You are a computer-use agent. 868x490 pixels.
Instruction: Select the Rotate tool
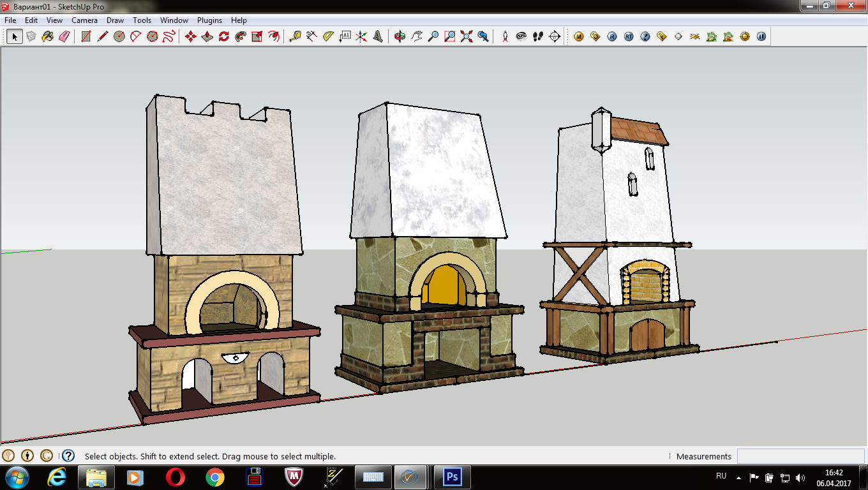click(x=224, y=36)
